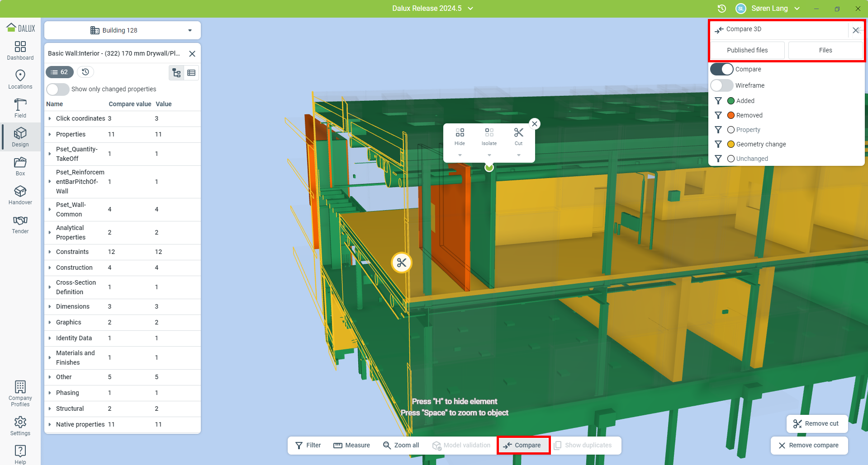This screenshot has width=868, height=465.
Task: Turn off the Compare toggle
Action: 721,69
